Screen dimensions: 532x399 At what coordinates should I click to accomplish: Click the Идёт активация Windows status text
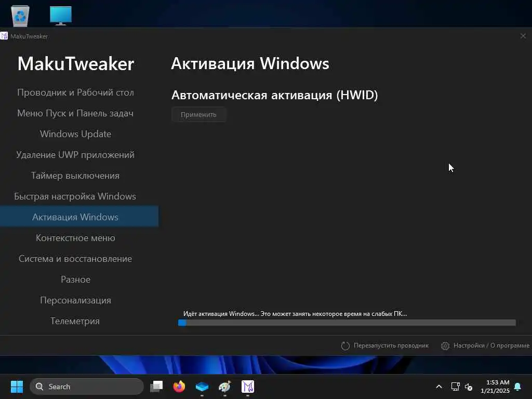point(295,314)
